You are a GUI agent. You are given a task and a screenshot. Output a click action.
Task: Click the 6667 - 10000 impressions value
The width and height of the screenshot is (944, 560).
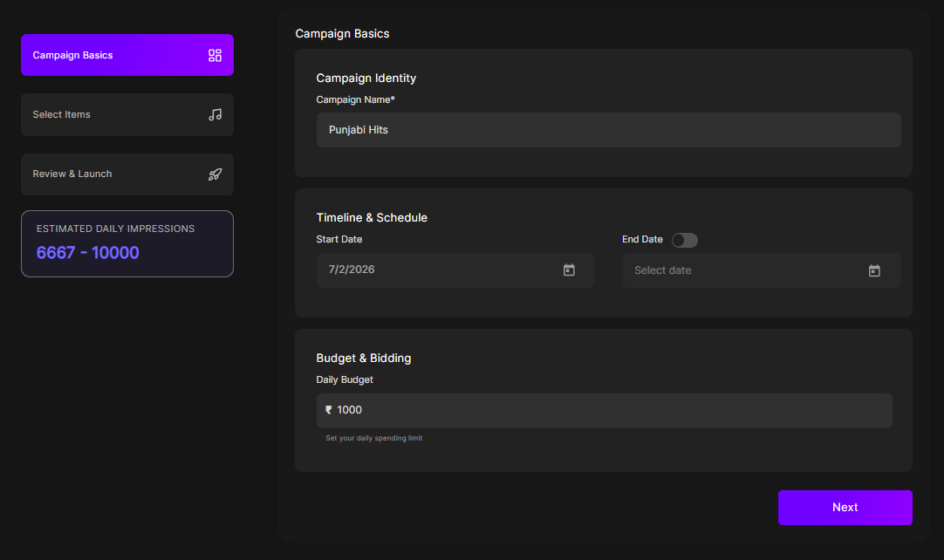click(88, 253)
